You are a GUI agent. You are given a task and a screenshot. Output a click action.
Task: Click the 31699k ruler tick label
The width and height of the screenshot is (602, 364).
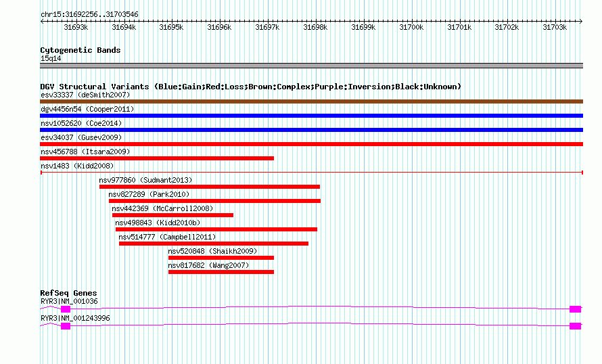(x=363, y=27)
